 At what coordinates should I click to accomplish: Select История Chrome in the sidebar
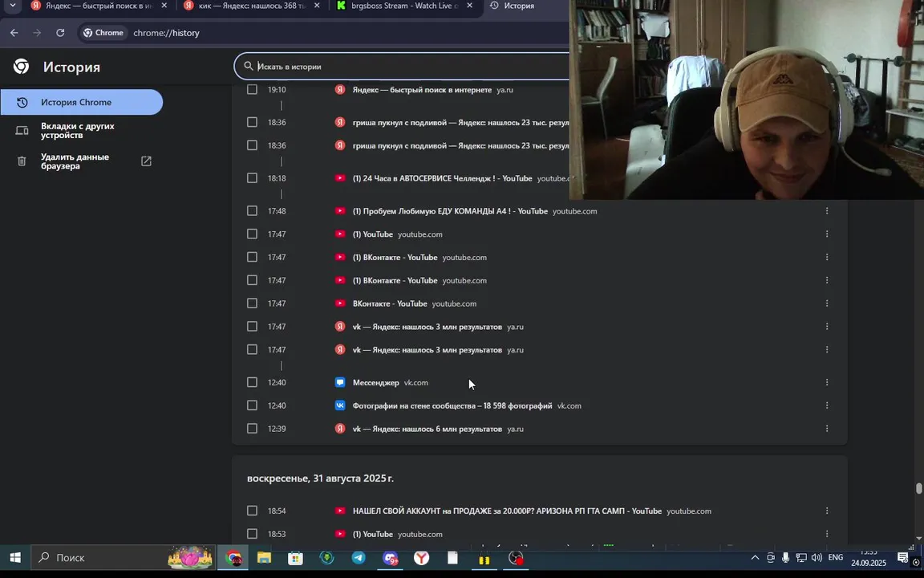click(x=81, y=102)
